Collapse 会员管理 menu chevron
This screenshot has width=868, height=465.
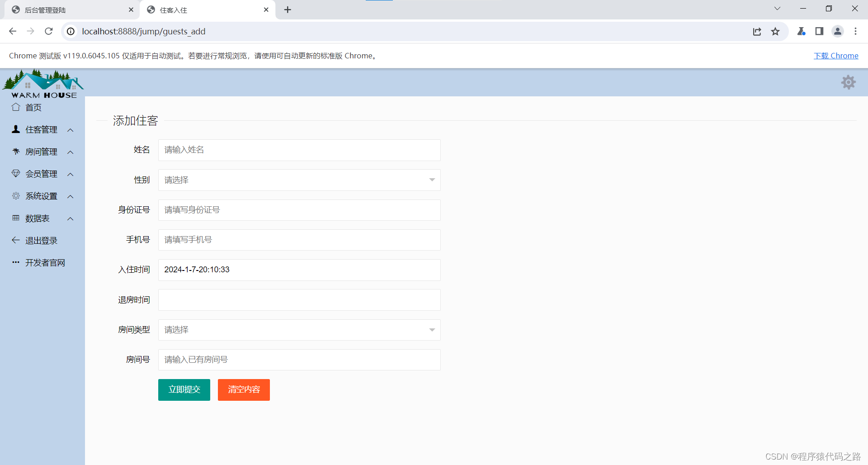point(71,174)
